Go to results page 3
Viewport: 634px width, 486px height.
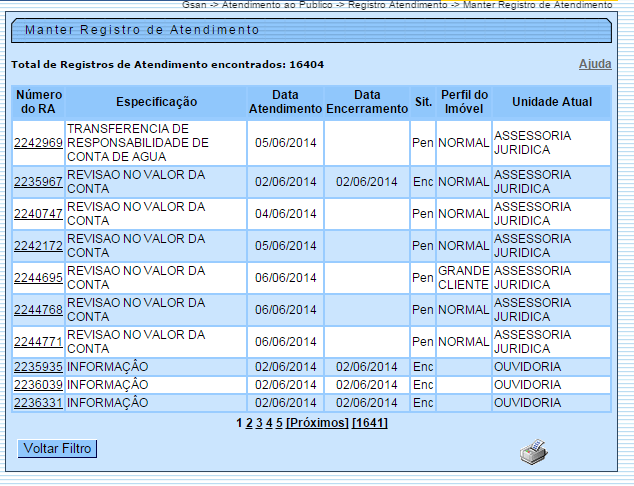click(259, 423)
